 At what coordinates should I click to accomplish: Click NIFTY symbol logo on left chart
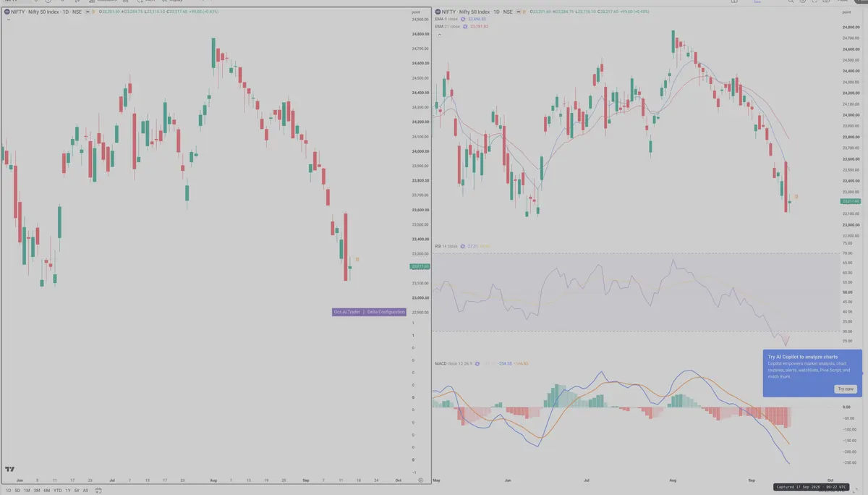[7, 12]
